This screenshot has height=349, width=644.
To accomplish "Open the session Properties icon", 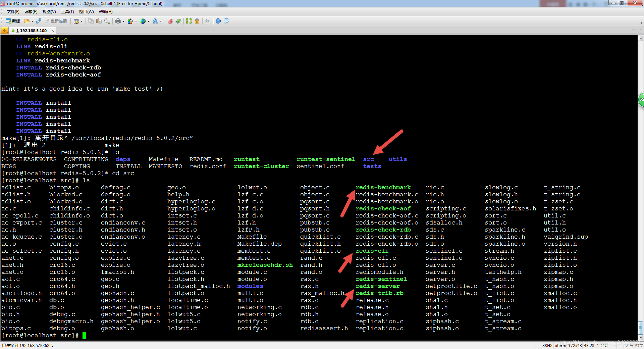I will point(76,21).
